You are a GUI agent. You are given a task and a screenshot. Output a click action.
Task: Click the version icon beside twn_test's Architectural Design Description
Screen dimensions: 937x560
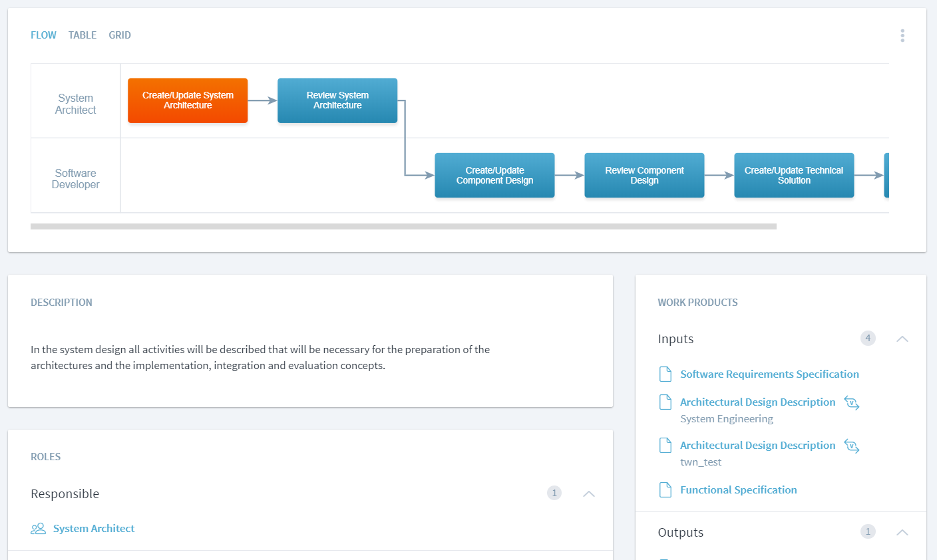(852, 446)
